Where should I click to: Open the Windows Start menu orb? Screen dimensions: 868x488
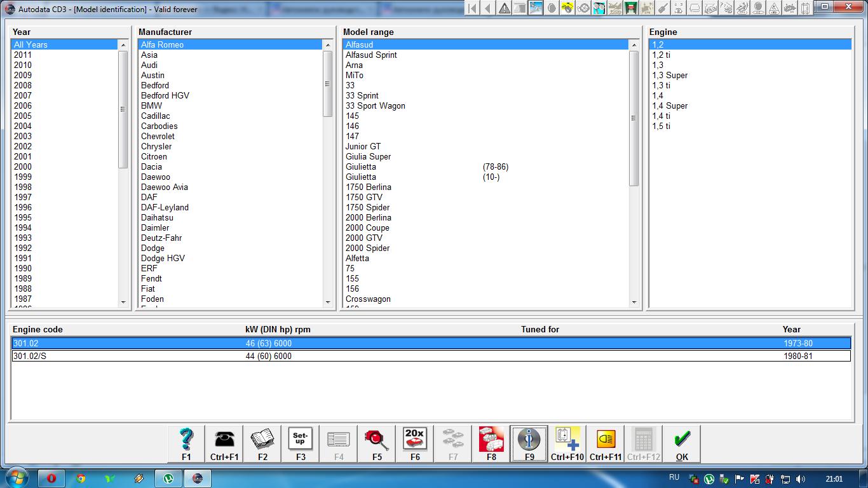point(16,478)
